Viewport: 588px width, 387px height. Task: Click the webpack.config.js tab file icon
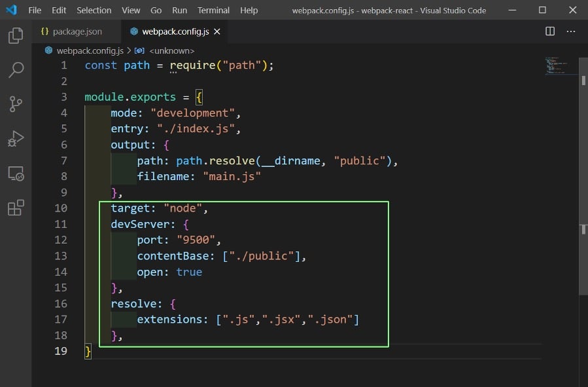pos(134,31)
